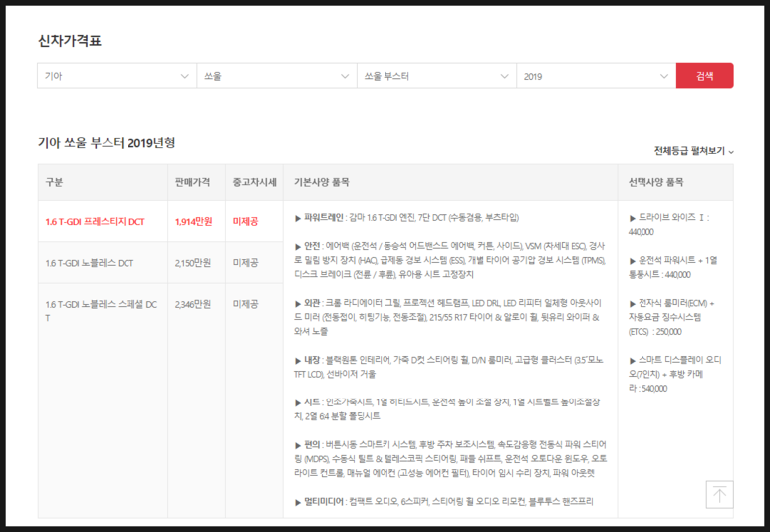Expand all grades with 전체등급 펼쳐보기
This screenshot has width=770, height=532.
coord(694,151)
